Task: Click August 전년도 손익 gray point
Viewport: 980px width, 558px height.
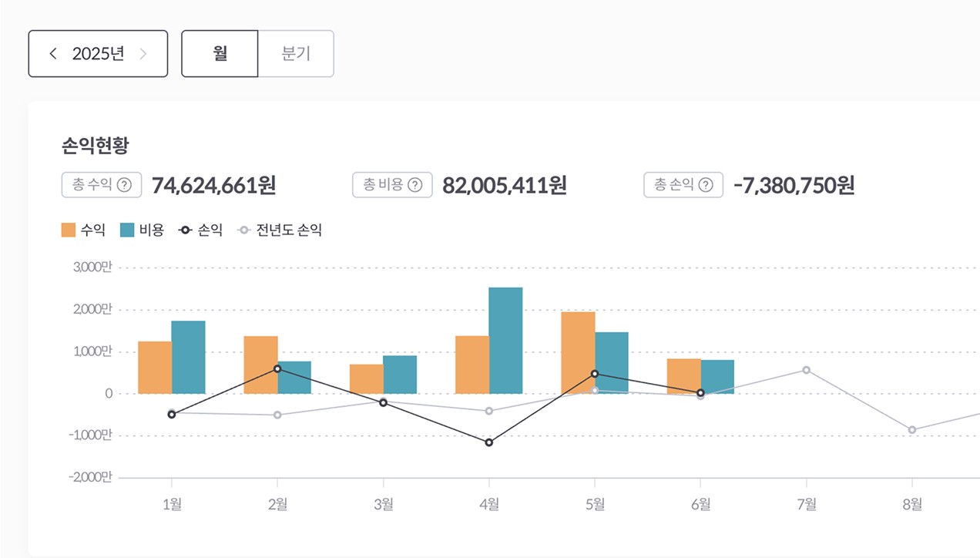Action: pyautogui.click(x=912, y=430)
